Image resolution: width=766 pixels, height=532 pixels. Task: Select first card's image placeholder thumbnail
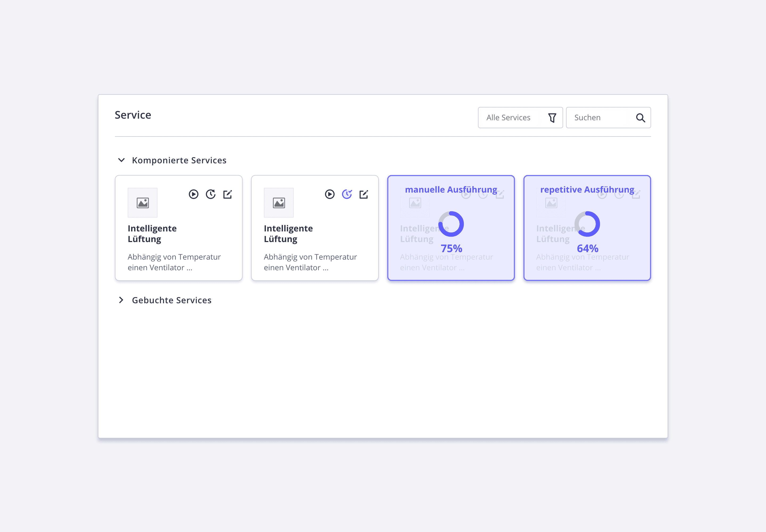[143, 203]
